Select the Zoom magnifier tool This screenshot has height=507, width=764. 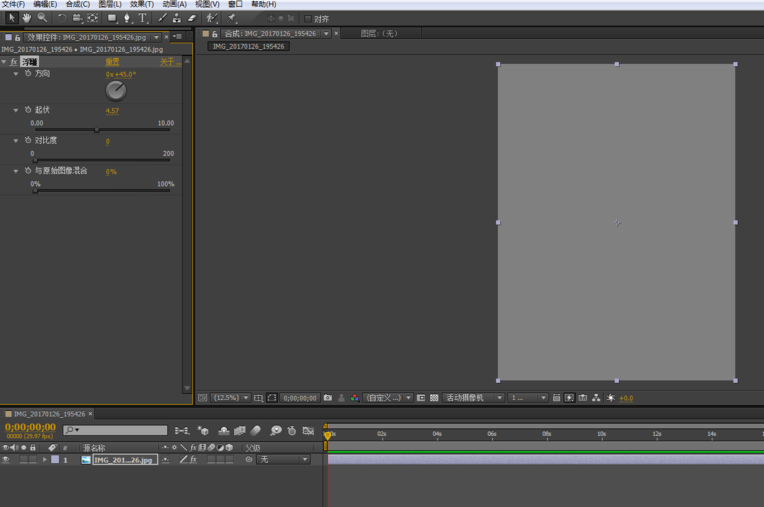point(42,18)
